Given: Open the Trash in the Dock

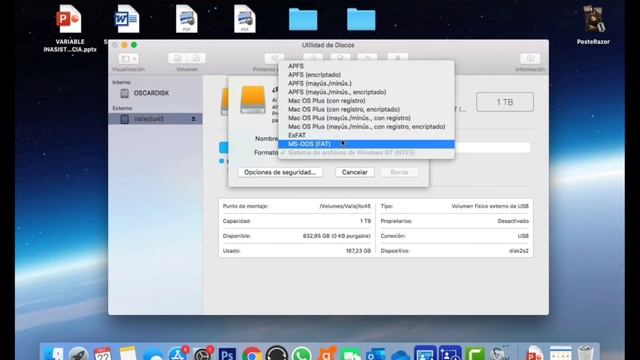Looking at the screenshot, I should tap(585, 353).
